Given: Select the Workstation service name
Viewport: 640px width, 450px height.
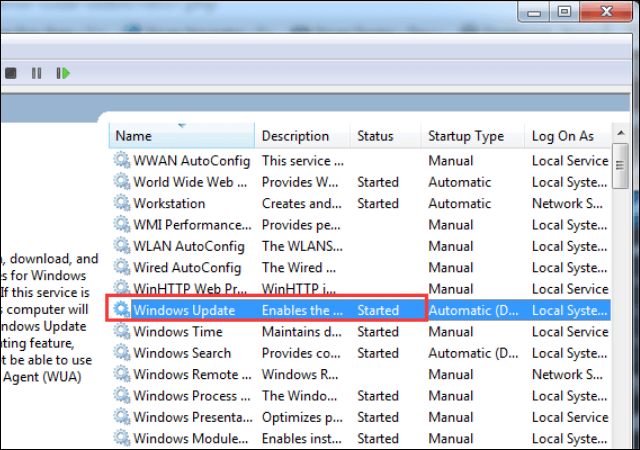Looking at the screenshot, I should pyautogui.click(x=169, y=203).
